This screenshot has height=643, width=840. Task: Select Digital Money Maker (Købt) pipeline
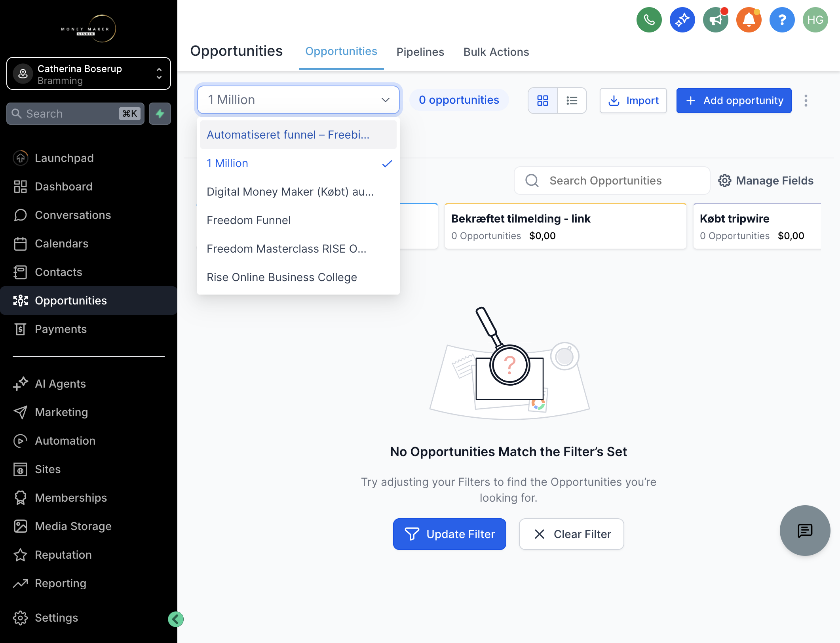point(298,192)
